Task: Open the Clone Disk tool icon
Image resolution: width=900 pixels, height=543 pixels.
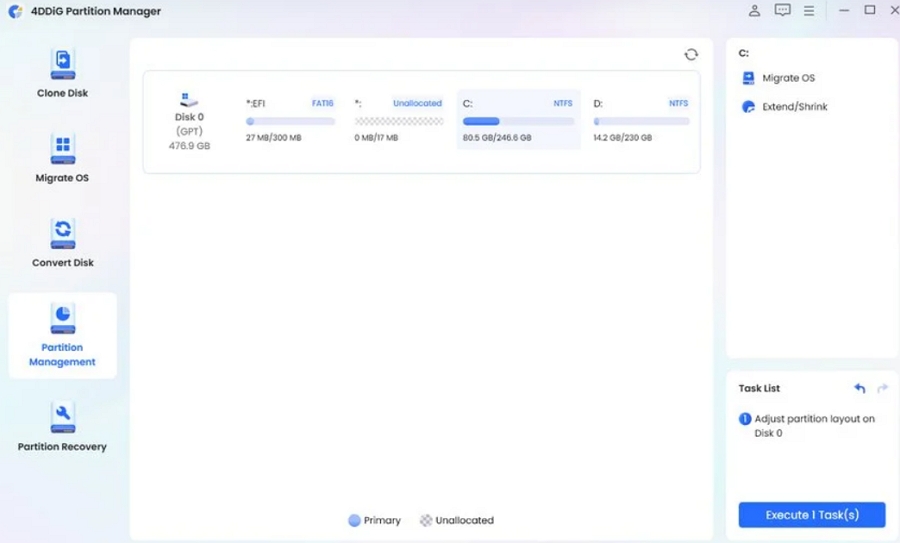Action: [x=63, y=64]
